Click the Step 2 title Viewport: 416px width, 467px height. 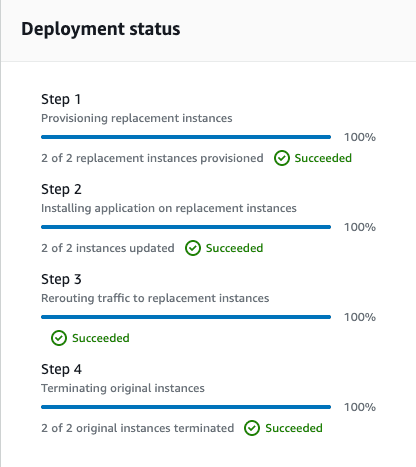[x=61, y=189]
